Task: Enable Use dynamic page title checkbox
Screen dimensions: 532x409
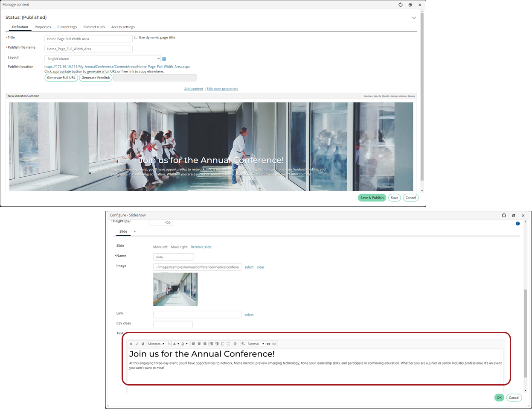Action: [x=136, y=37]
